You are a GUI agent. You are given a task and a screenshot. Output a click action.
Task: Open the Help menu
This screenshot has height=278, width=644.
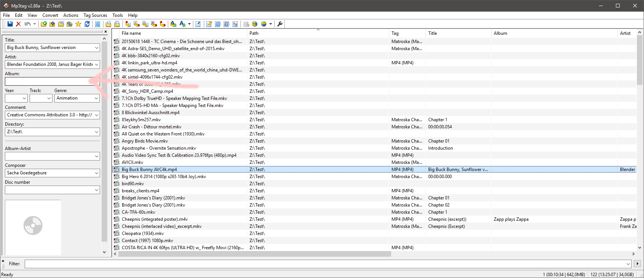pos(133,15)
